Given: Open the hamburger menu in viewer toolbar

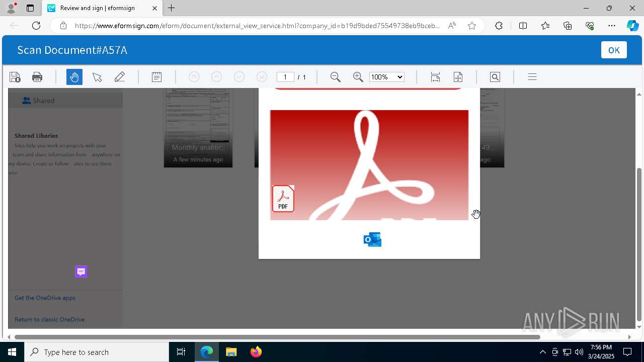Looking at the screenshot, I should coord(532,77).
